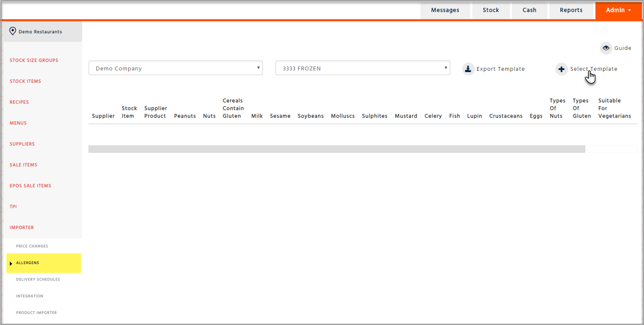The height and width of the screenshot is (325, 644).
Task: Click the Sesame column header
Action: coord(280,116)
